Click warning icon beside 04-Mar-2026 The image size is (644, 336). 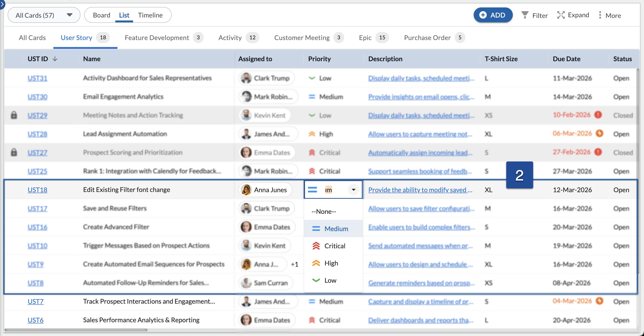(599, 301)
